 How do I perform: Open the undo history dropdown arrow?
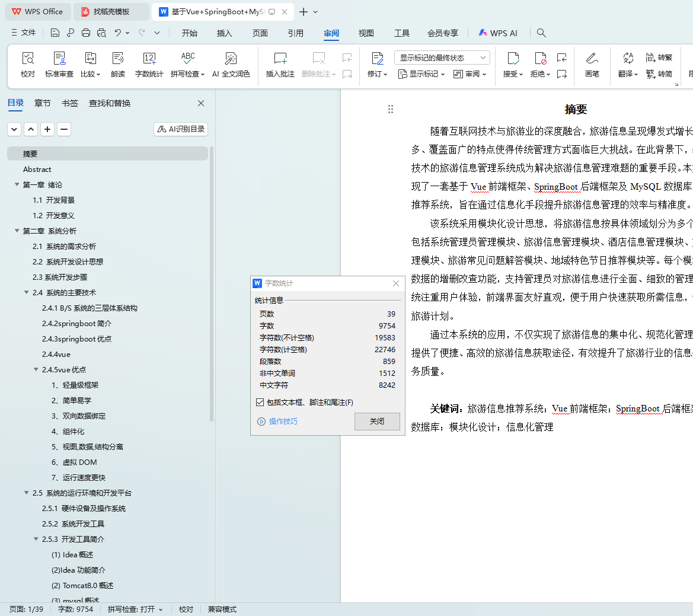(x=127, y=33)
